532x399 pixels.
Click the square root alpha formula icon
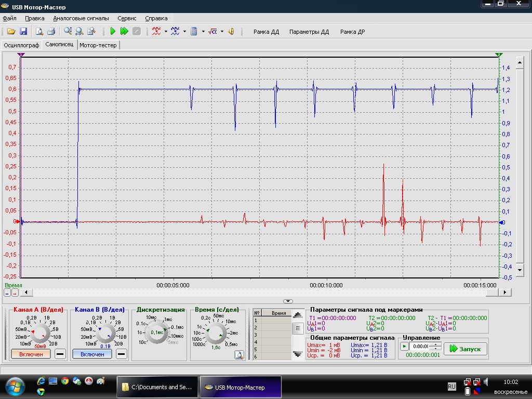(x=212, y=32)
